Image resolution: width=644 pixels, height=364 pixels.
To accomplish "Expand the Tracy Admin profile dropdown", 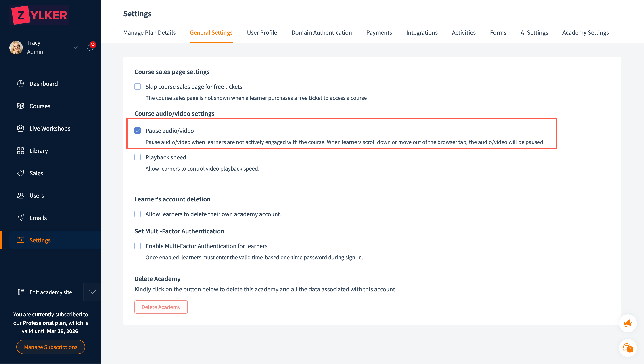I will 75,47.
